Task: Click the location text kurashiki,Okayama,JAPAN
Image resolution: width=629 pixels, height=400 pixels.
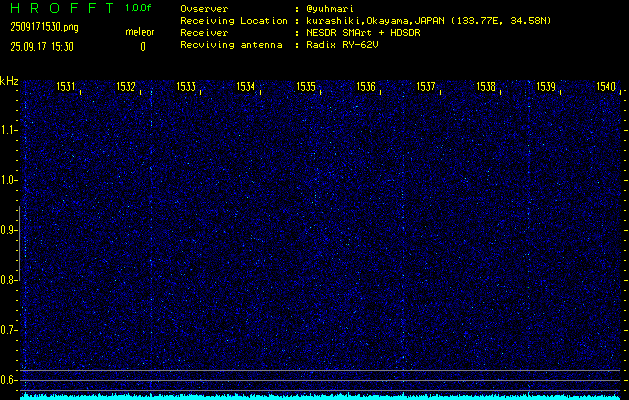Action: coord(375,21)
